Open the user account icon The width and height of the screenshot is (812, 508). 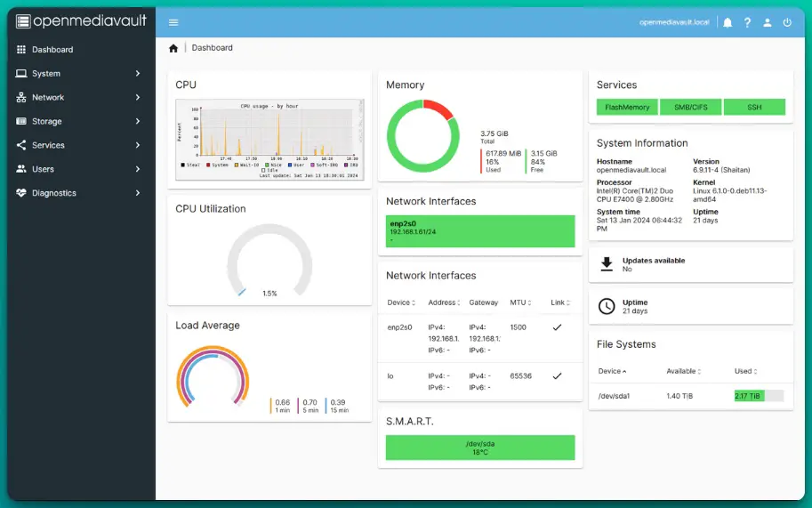[x=768, y=22]
